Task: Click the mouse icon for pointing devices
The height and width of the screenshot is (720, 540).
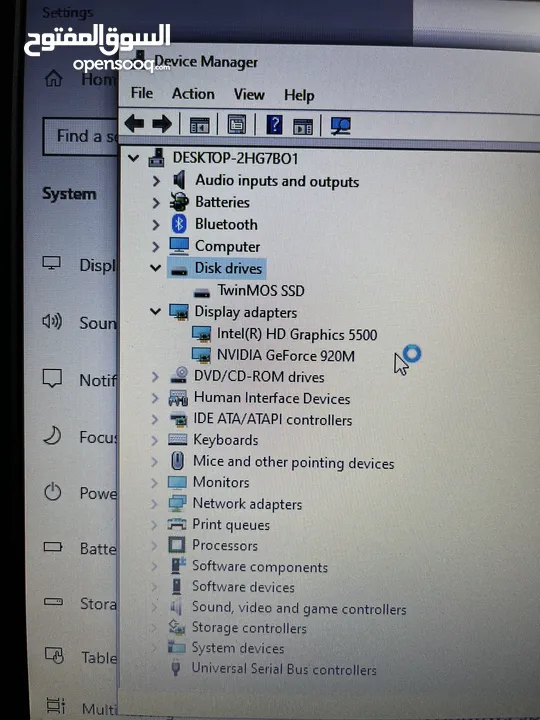Action: click(178, 461)
